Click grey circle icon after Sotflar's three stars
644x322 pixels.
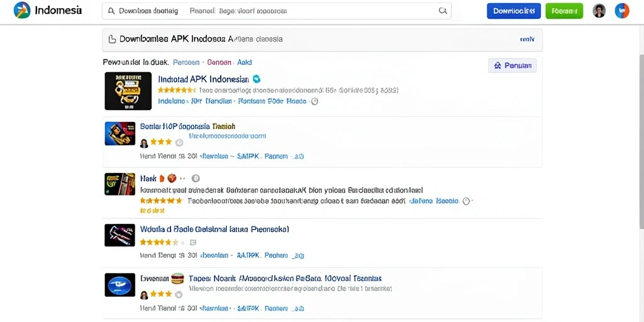179,143
